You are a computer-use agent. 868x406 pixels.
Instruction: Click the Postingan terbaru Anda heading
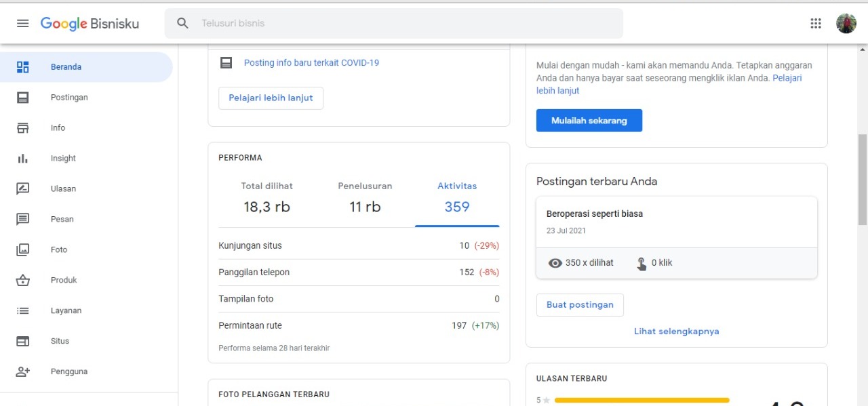coord(597,182)
